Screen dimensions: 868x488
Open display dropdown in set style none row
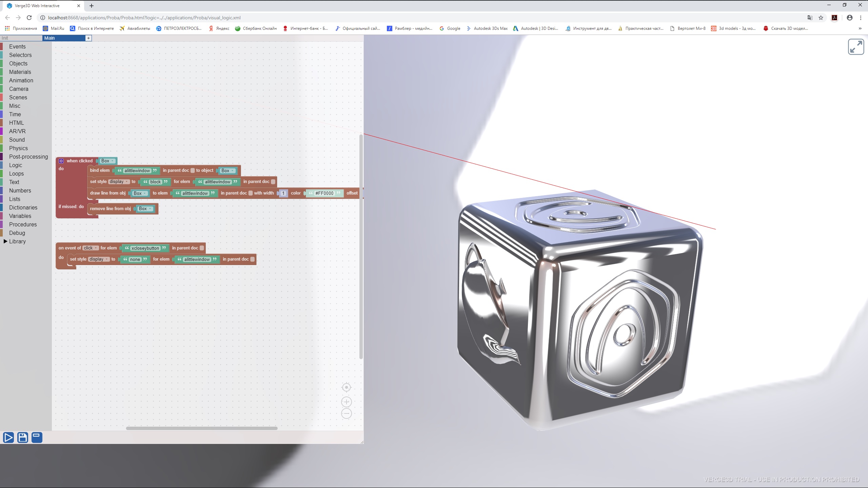coord(99,259)
